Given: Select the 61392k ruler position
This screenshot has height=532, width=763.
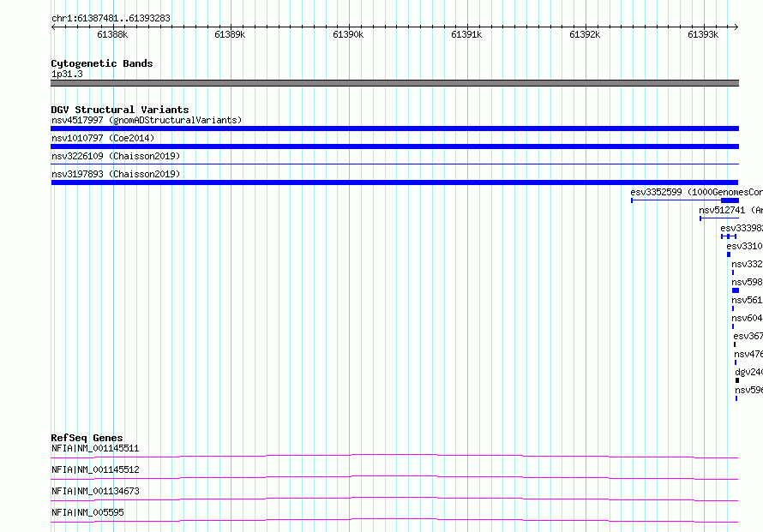Looking at the screenshot, I should click(x=585, y=34).
